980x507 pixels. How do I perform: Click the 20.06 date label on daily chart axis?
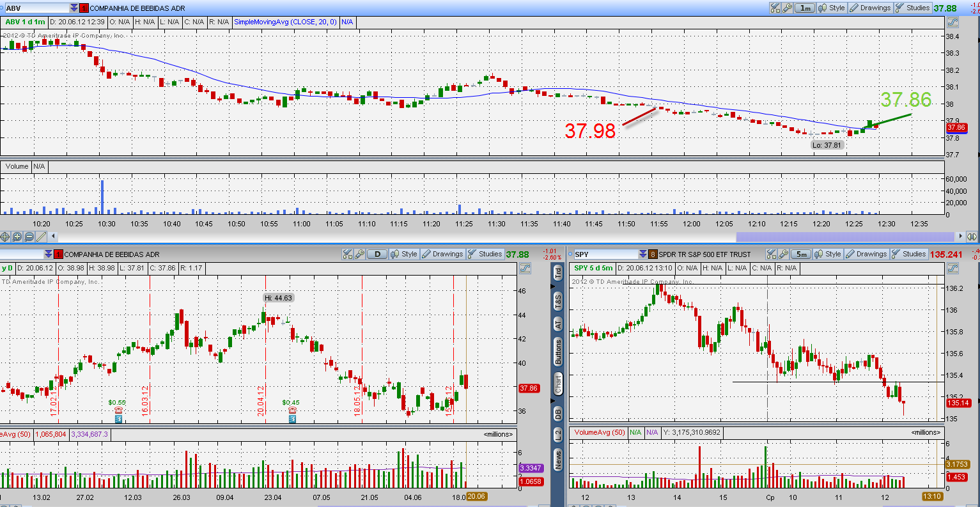click(x=477, y=496)
